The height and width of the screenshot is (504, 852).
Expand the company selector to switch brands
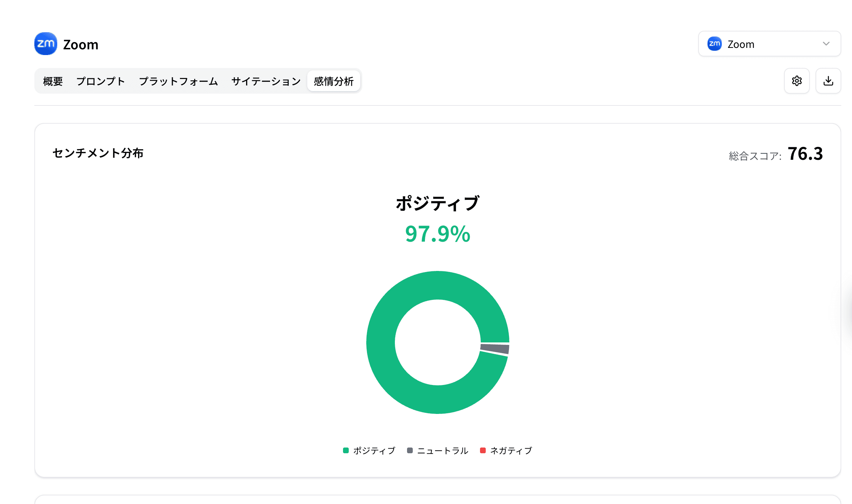click(769, 44)
